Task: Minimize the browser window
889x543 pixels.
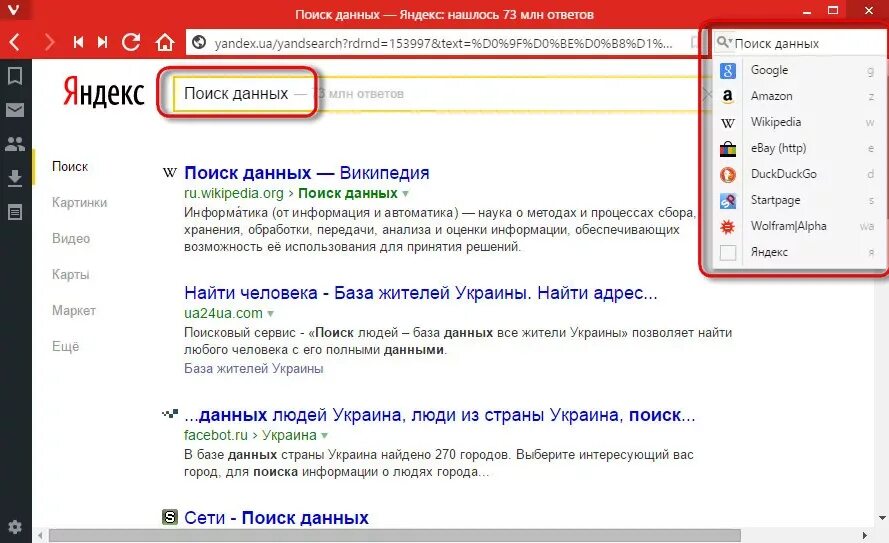Action: coord(807,11)
